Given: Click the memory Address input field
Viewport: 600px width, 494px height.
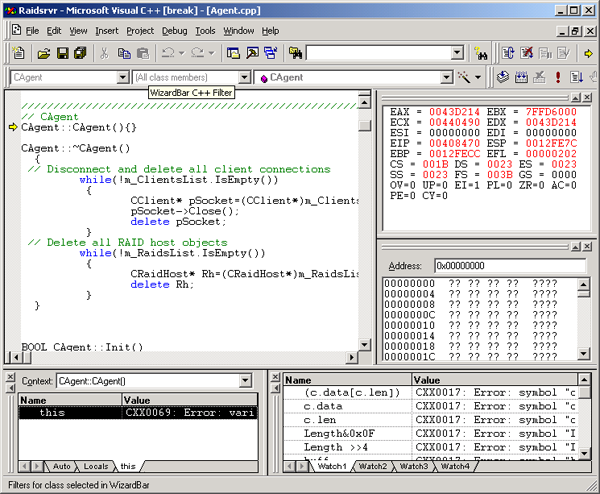Looking at the screenshot, I should [x=510, y=266].
